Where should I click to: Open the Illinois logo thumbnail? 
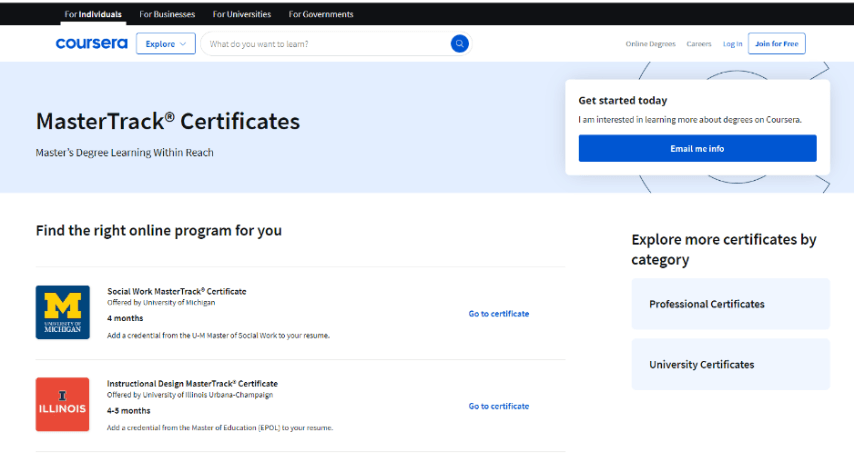63,404
